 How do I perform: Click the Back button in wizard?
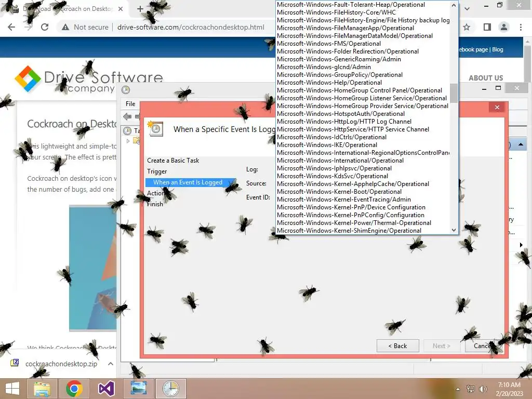[397, 345]
